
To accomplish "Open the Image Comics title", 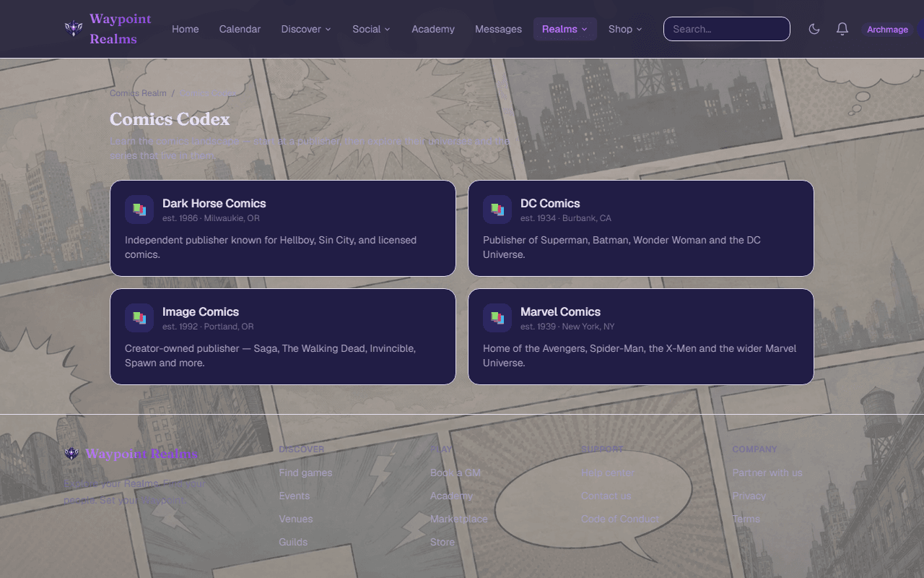I will 201,312.
